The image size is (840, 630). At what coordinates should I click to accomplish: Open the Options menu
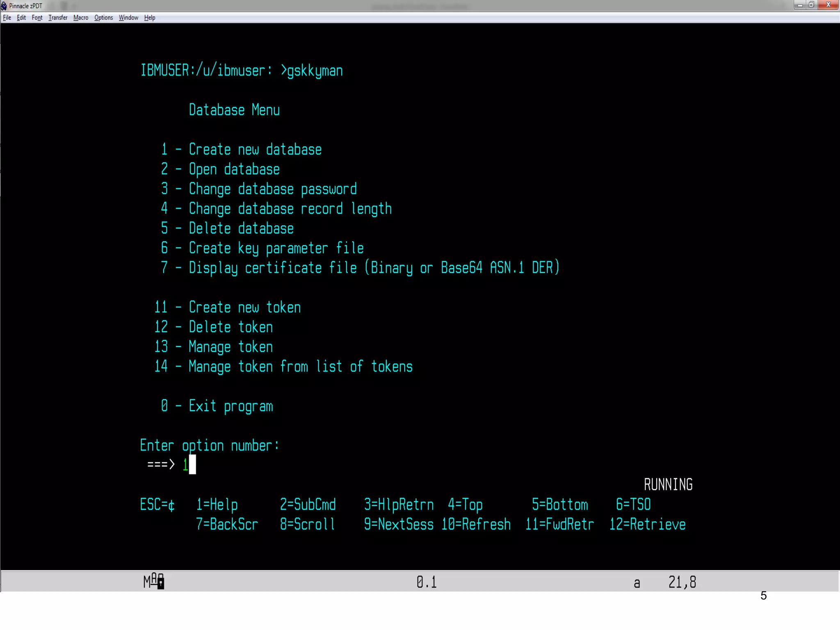(103, 18)
